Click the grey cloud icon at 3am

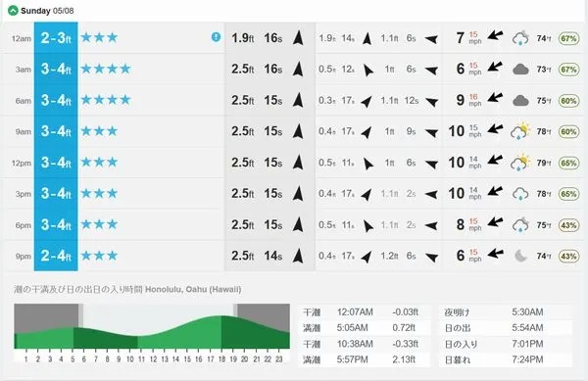(520, 70)
